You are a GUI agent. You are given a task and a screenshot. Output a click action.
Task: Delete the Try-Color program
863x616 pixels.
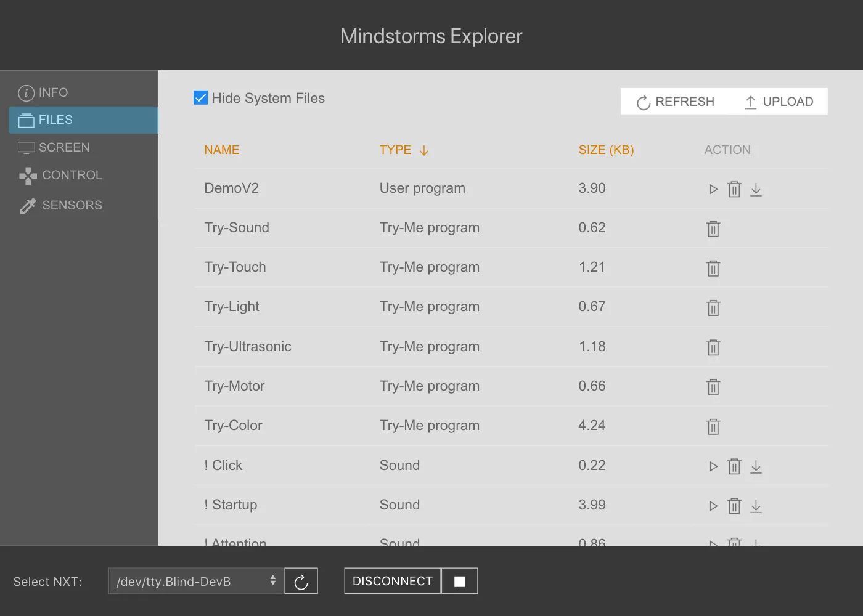coord(713,426)
